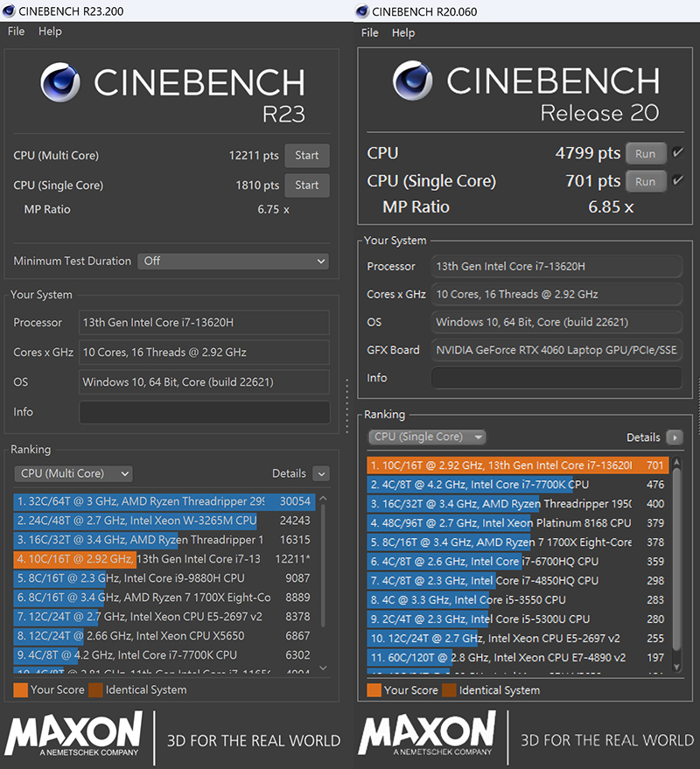
Task: Click the Info input field in R20 window
Action: pos(556,378)
